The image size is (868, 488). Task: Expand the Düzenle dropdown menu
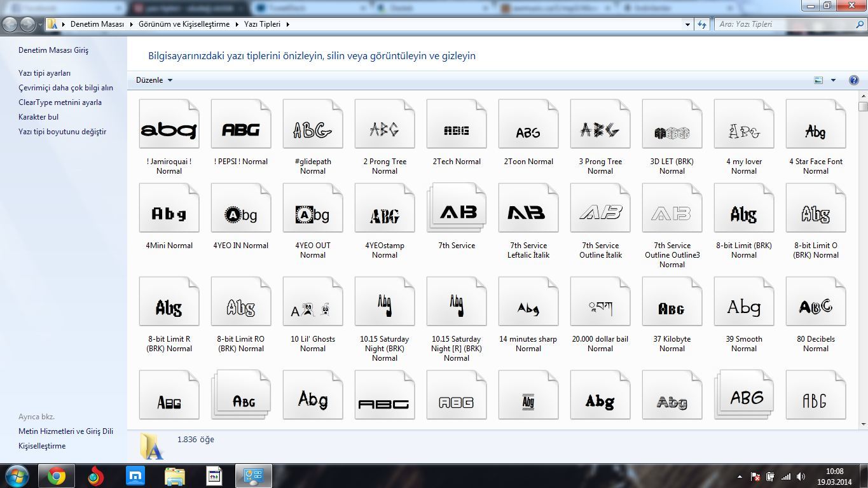154,80
